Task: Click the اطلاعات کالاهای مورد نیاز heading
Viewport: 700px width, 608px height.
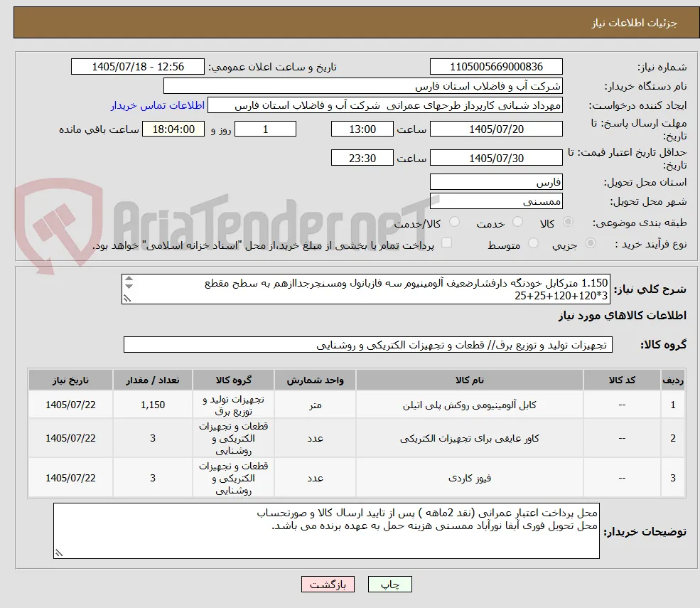Action: (x=623, y=316)
